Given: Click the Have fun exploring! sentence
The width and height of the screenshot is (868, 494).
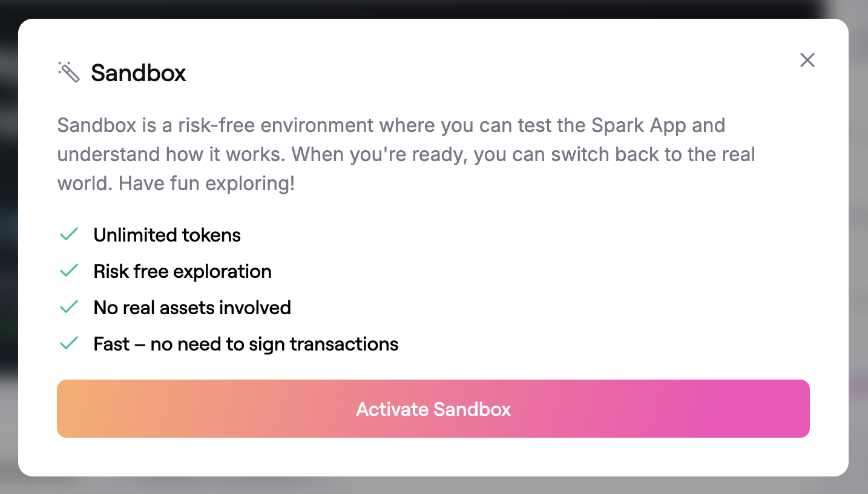Looking at the screenshot, I should pos(206,183).
